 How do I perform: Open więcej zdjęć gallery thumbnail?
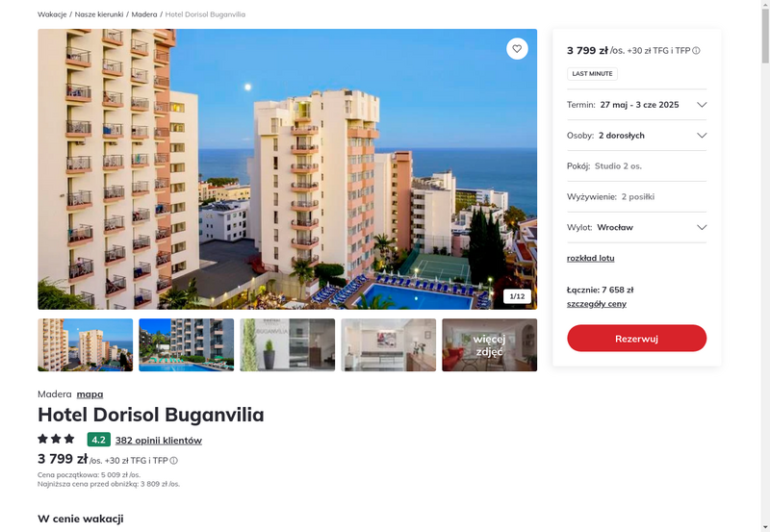[490, 345]
